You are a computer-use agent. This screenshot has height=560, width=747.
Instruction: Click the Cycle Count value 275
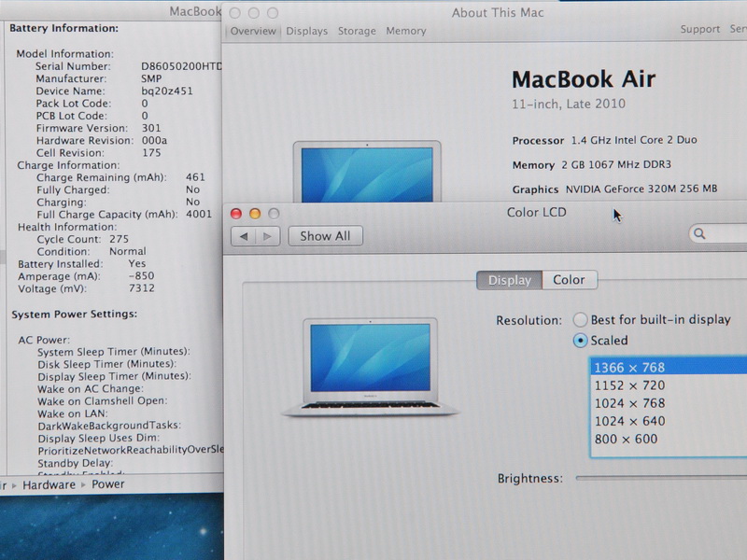tap(120, 239)
